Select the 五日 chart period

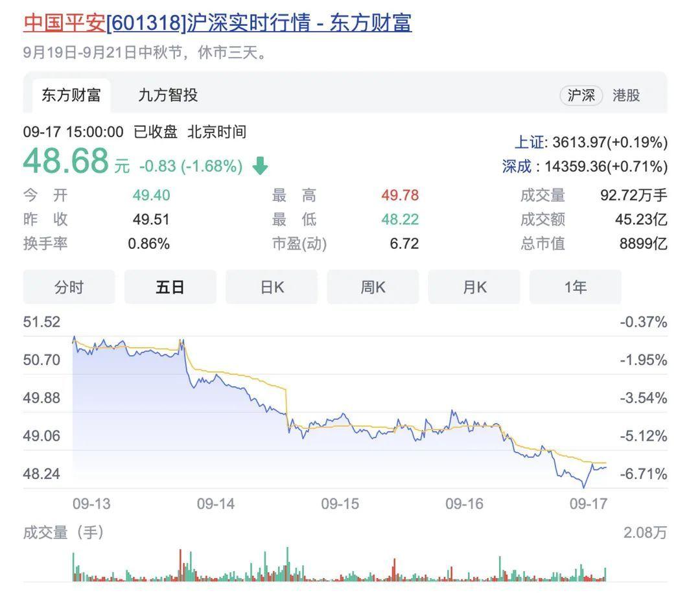170,287
